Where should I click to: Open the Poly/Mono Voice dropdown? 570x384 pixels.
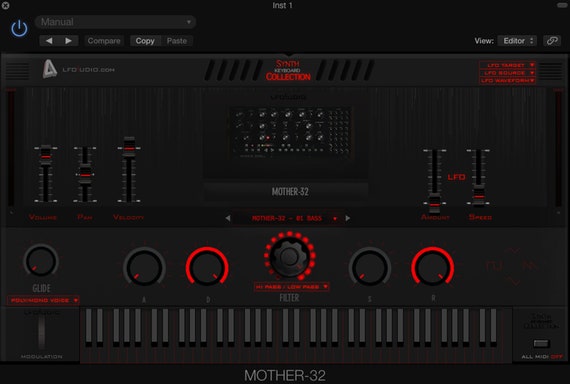43,300
